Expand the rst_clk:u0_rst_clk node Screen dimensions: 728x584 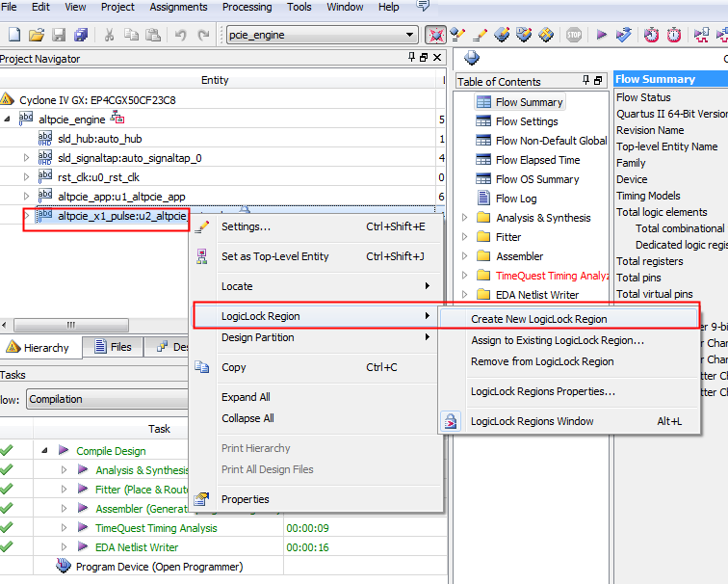pyautogui.click(x=26, y=177)
